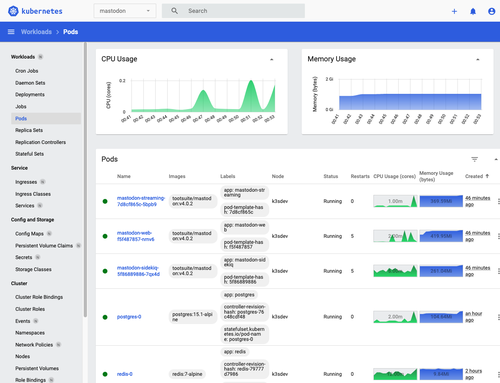Open the redis-0 pod link
Screen dimensions: 500x383
tap(125, 374)
